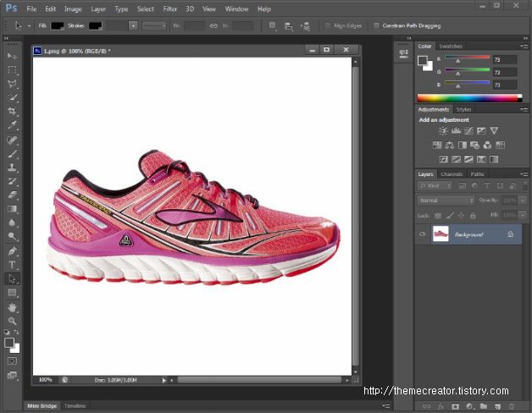Viewport: 532px width, 413px height.
Task: Select the Quick Selection tool
Action: pos(12,97)
